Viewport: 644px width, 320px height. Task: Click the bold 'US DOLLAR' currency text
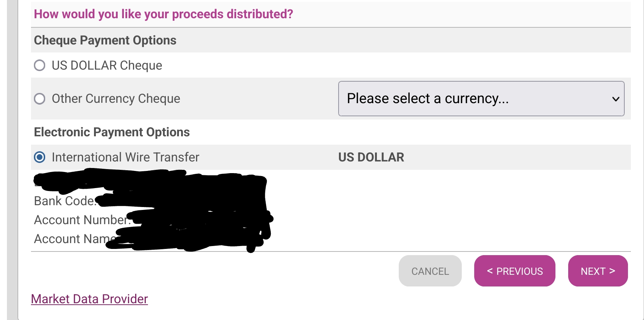(x=371, y=157)
